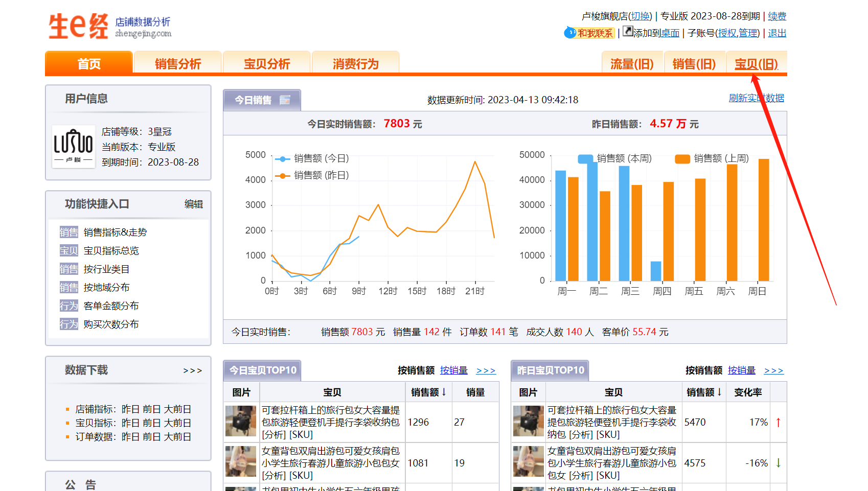Open the first product thumbnail in 今日宝贝TOP10
This screenshot has height=491, width=868.
(241, 422)
